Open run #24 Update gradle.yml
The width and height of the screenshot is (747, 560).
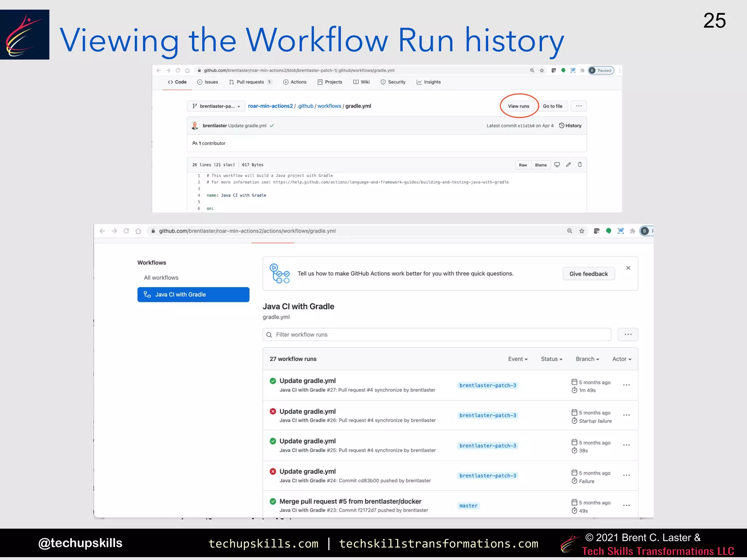click(x=307, y=471)
